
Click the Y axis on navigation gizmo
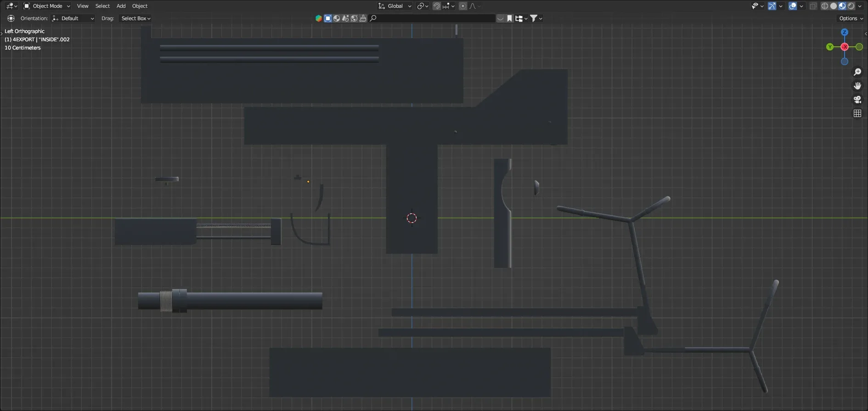point(830,47)
